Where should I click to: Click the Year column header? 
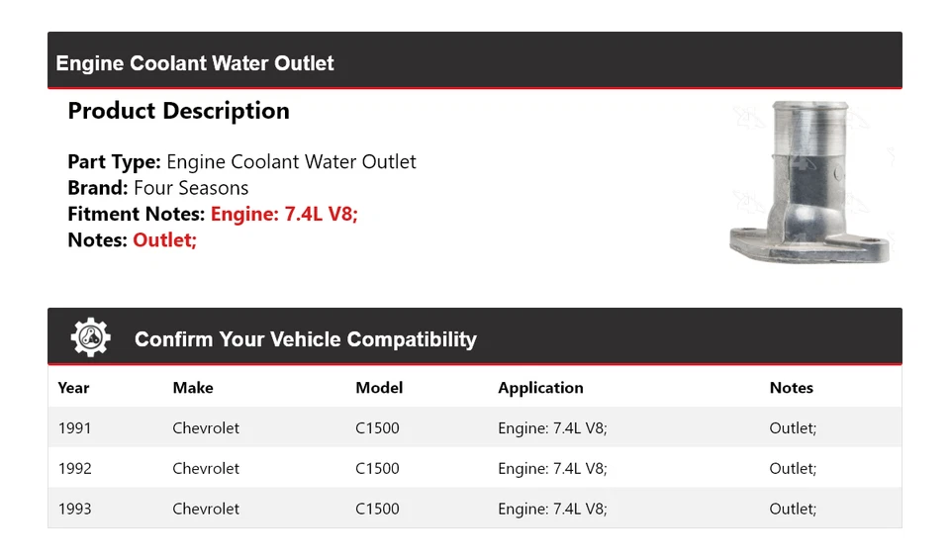pyautogui.click(x=73, y=388)
